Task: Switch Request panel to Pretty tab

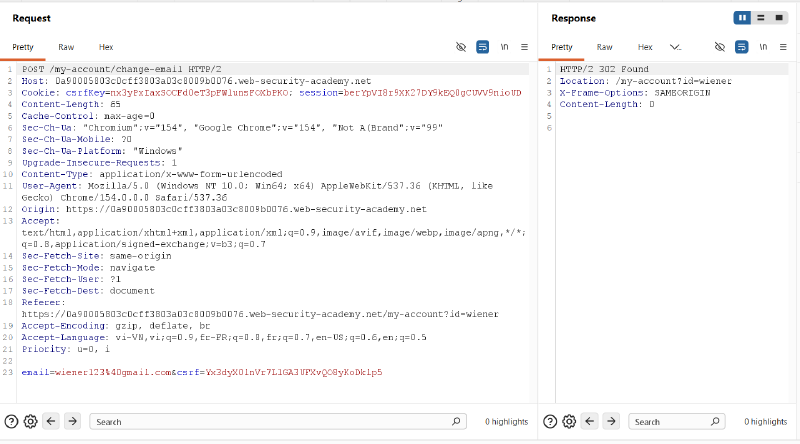Action: tap(23, 47)
